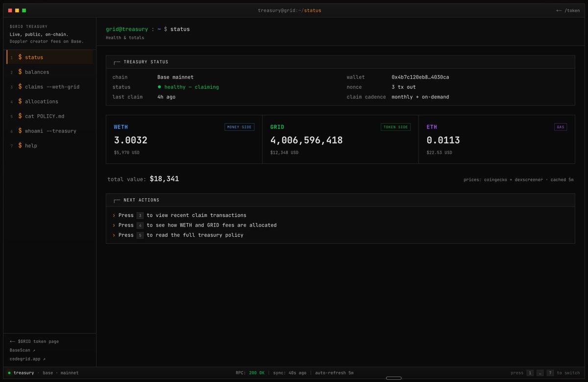Click the red window close dot
The width and height of the screenshot is (588, 382).
point(10,10)
